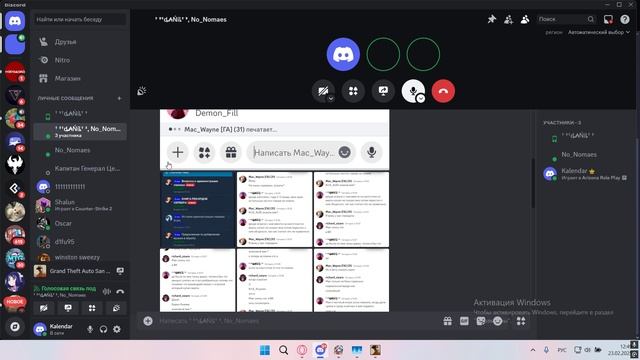Open the Shalun direct message
Screen dimensions: 640x360
tap(80, 205)
